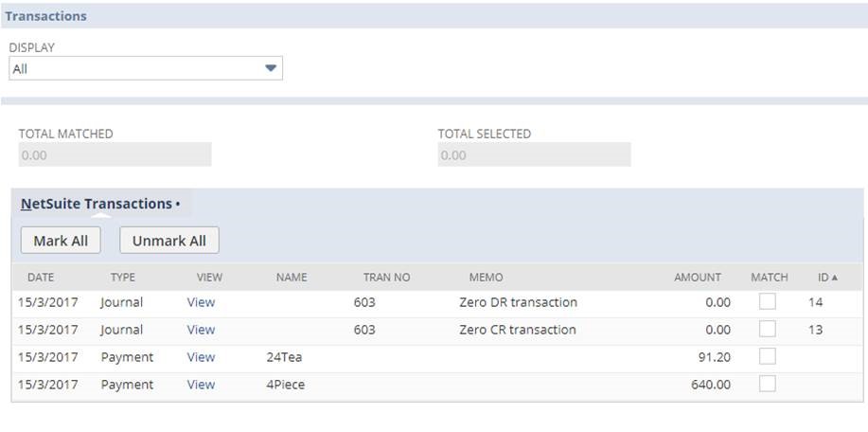Sort by the Amount column header

coord(697,278)
